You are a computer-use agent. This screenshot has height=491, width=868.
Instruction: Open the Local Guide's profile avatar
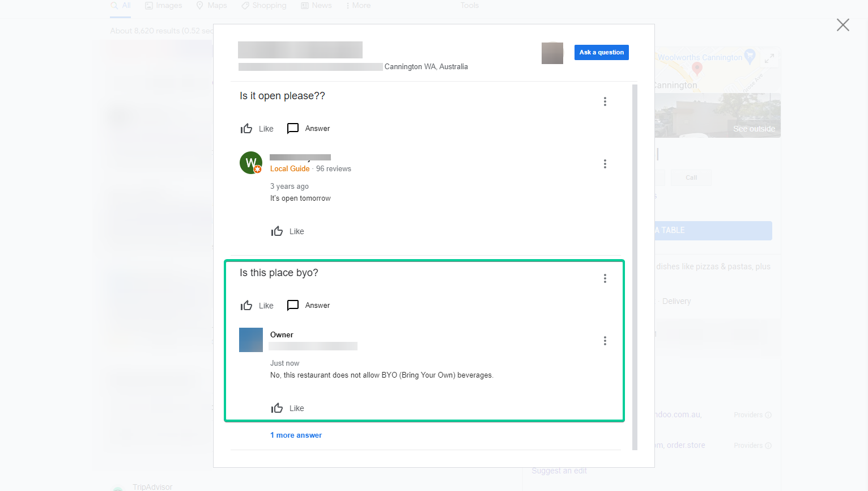click(x=251, y=163)
